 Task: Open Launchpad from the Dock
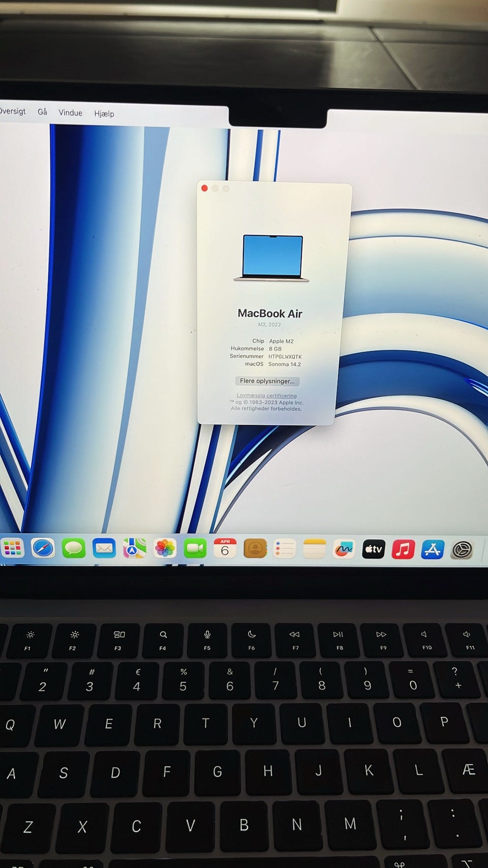[x=12, y=548]
